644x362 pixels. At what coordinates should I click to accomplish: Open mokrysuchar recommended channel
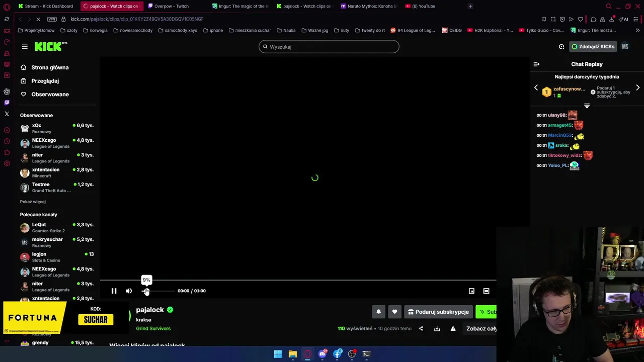coord(57,242)
